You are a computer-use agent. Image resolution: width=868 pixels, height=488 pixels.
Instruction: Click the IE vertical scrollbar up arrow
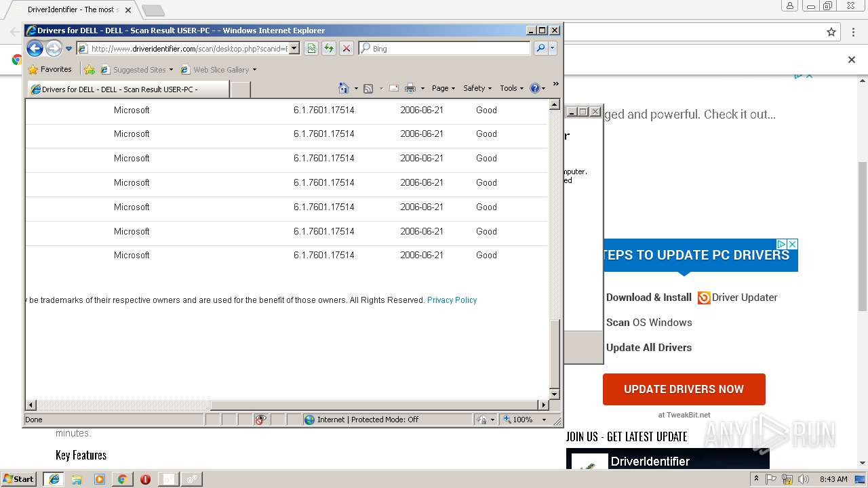(554, 105)
